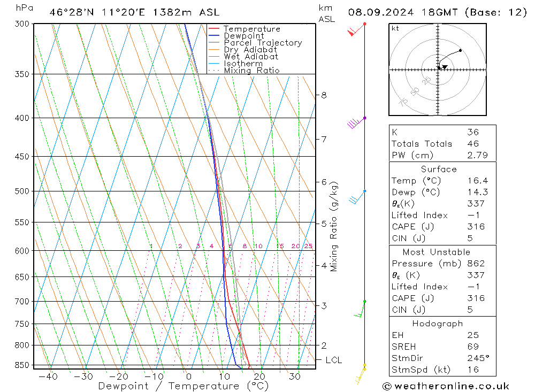Click the mixing ratio label 10
The image size is (535, 392).
click(x=258, y=246)
